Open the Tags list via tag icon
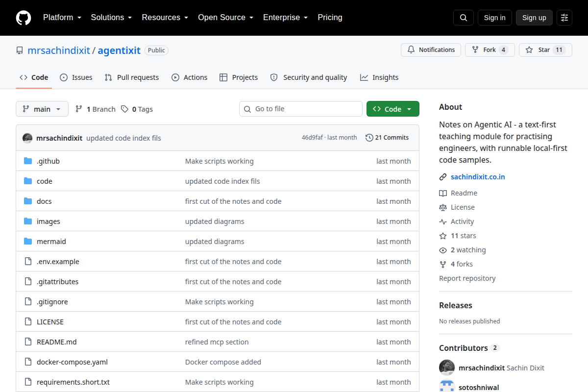 [x=125, y=109]
